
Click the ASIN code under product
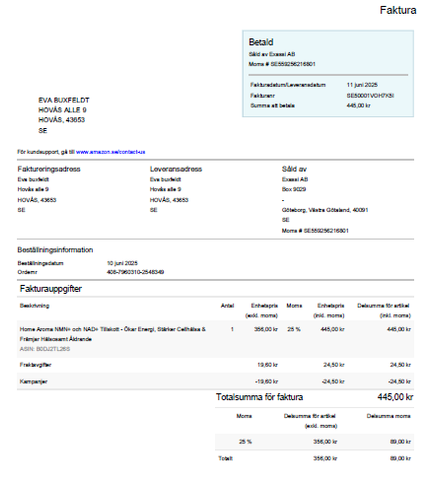point(45,349)
